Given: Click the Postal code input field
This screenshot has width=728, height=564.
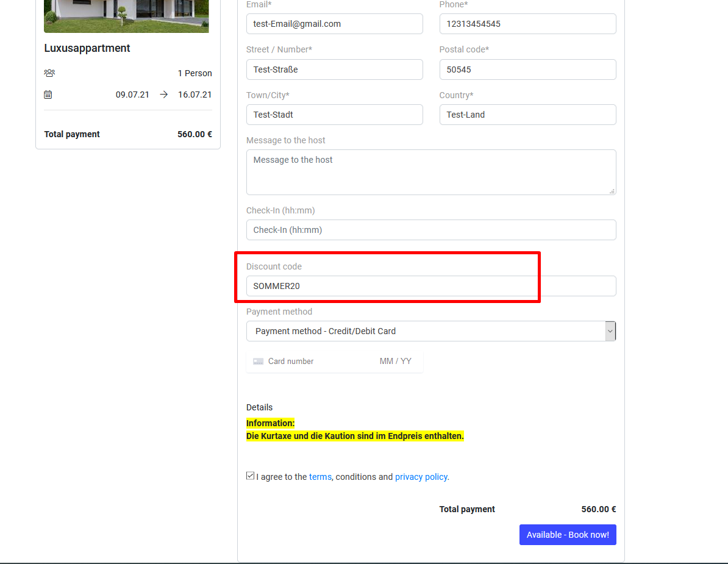Looking at the screenshot, I should [527, 70].
